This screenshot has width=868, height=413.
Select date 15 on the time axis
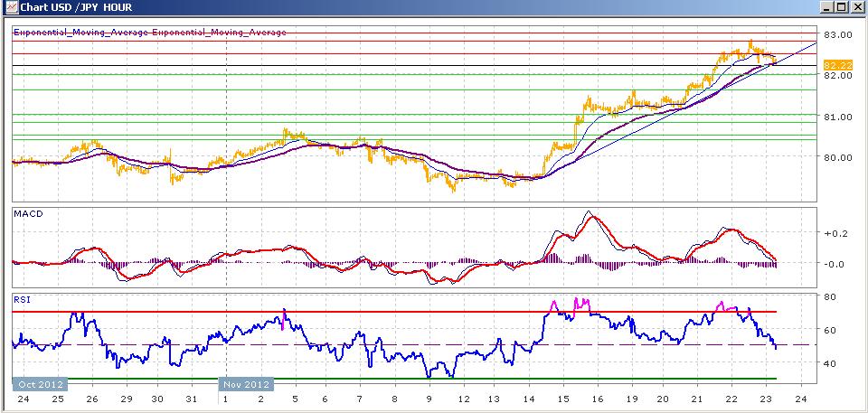pyautogui.click(x=563, y=399)
